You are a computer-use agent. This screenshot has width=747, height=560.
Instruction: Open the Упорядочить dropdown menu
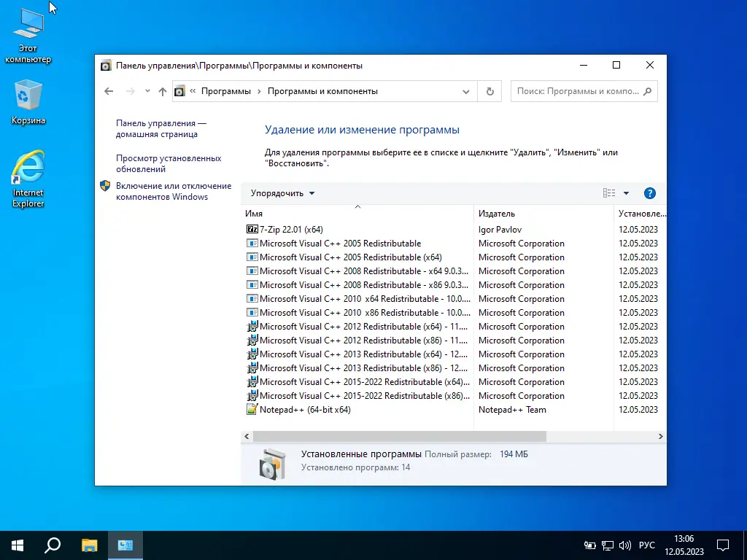(x=282, y=193)
